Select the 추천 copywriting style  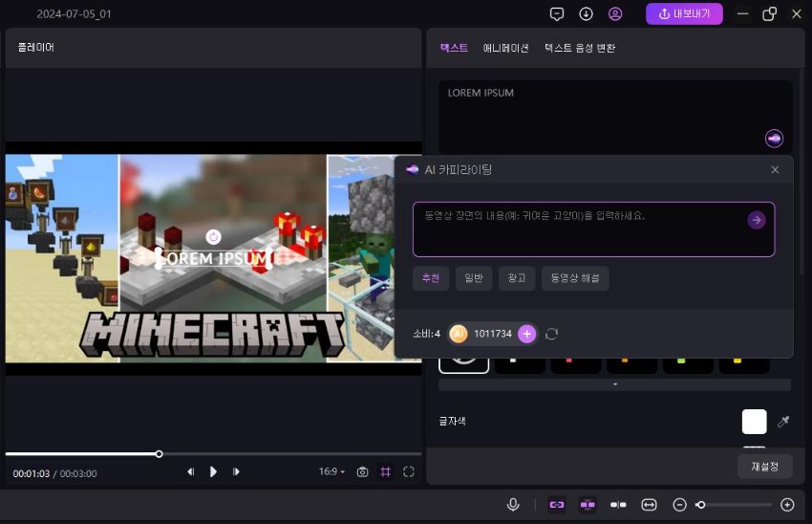tap(431, 278)
